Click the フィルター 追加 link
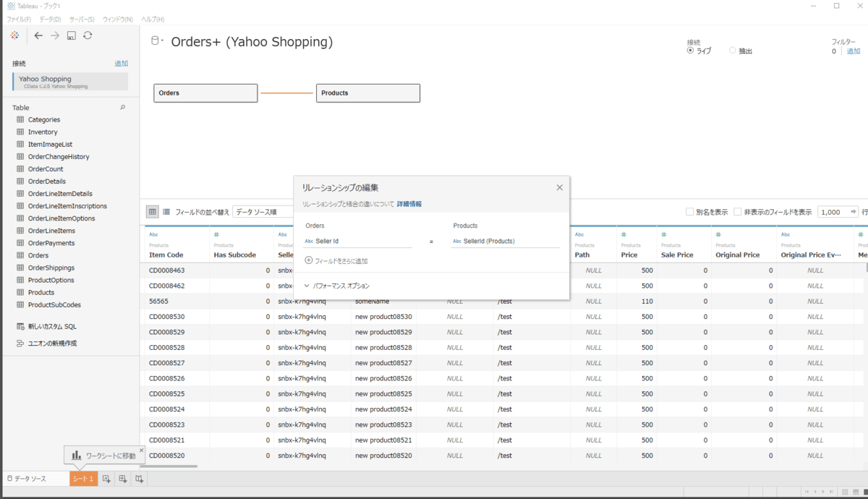 tap(854, 51)
